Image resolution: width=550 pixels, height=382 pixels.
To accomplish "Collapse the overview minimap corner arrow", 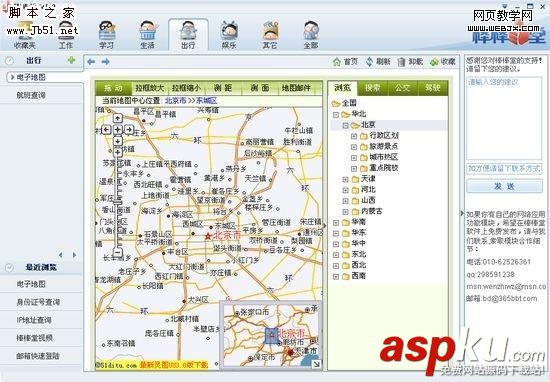I will 316,364.
